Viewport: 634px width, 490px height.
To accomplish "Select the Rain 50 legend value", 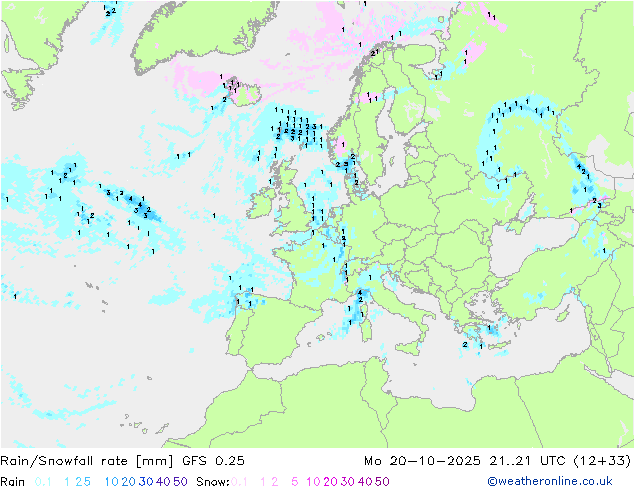I will tap(180, 482).
